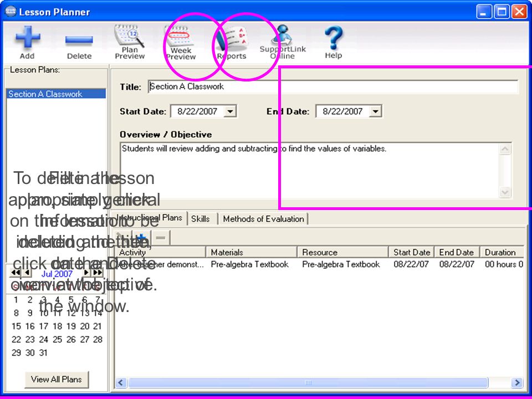Viewport: 532px width, 399px height.
Task: Select day 15 in the calendar
Action: 16,326
